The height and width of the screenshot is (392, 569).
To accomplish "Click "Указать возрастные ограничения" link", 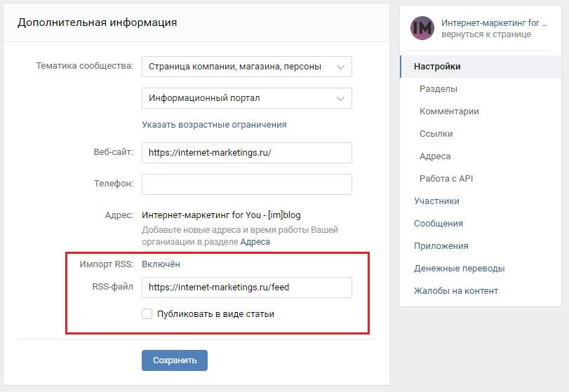I will 214,124.
